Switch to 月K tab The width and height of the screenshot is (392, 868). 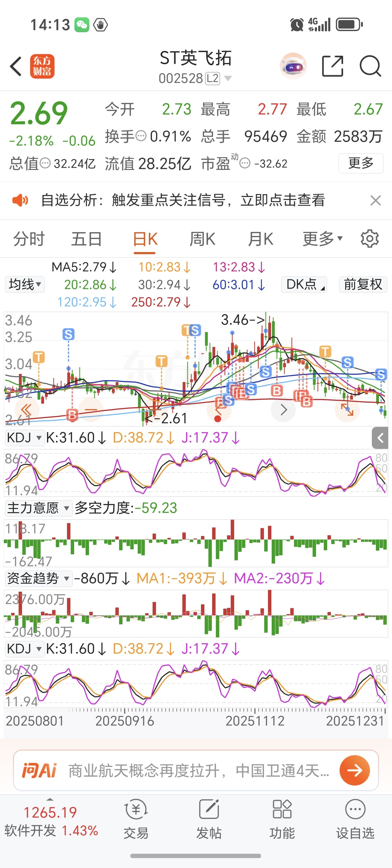pos(260,239)
